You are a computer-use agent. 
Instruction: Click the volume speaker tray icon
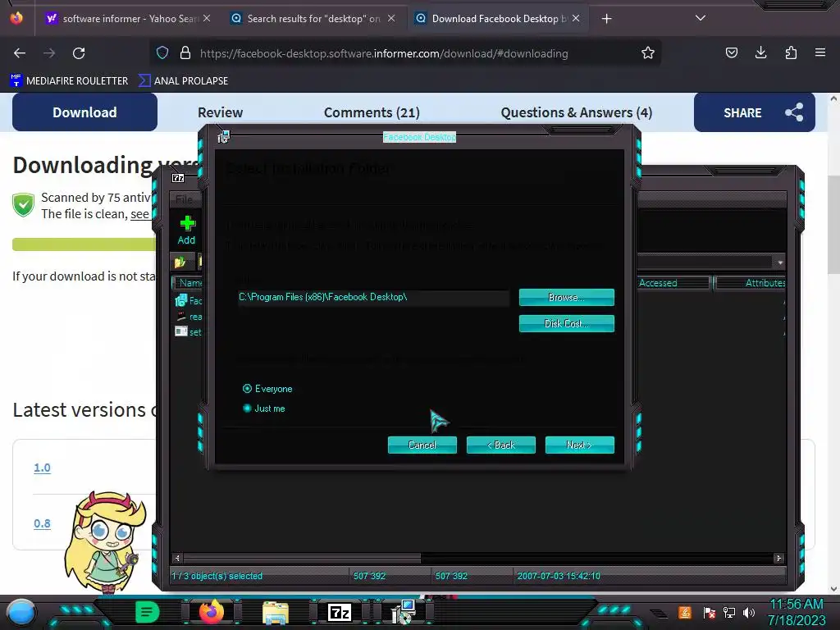(748, 612)
